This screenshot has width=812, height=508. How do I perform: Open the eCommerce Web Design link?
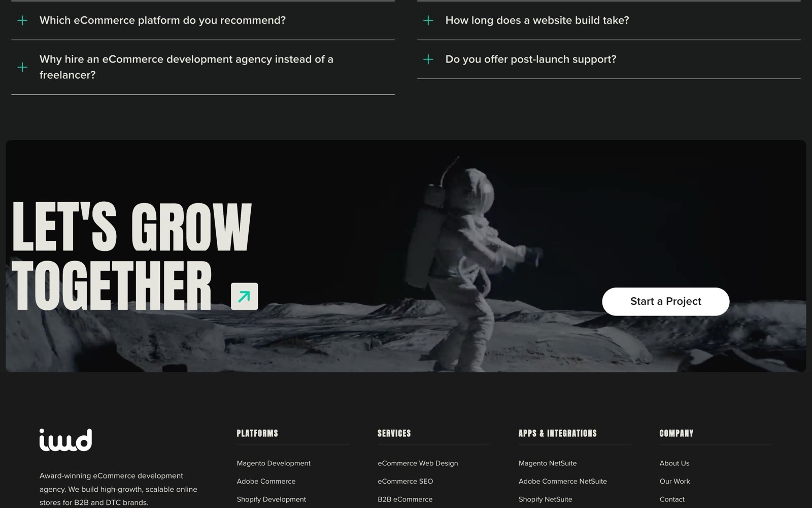(418, 463)
